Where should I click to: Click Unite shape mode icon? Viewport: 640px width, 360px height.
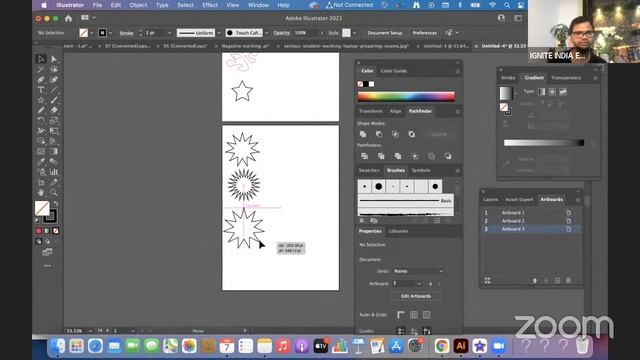363,134
